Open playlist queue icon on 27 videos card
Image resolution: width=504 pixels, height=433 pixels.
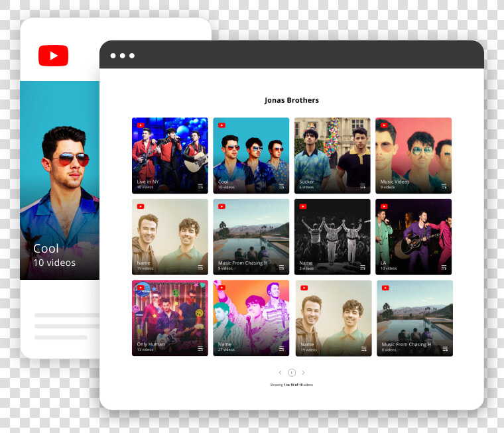[281, 349]
